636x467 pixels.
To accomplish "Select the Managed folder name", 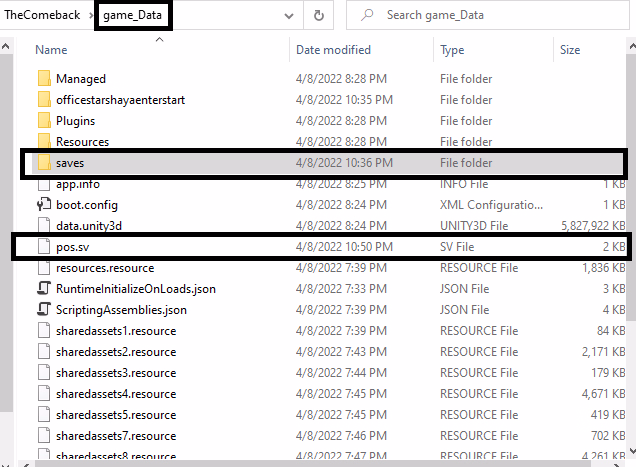I will pos(81,79).
